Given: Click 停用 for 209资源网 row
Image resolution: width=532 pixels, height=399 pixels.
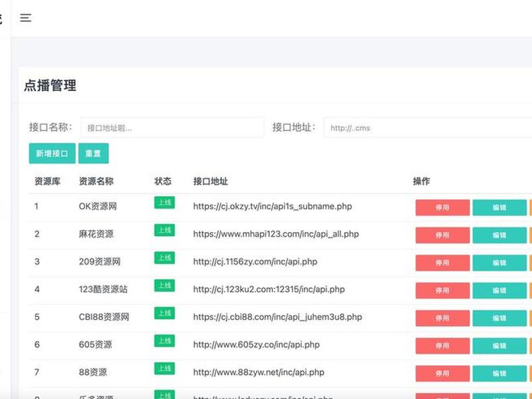Looking at the screenshot, I should pos(442,263).
